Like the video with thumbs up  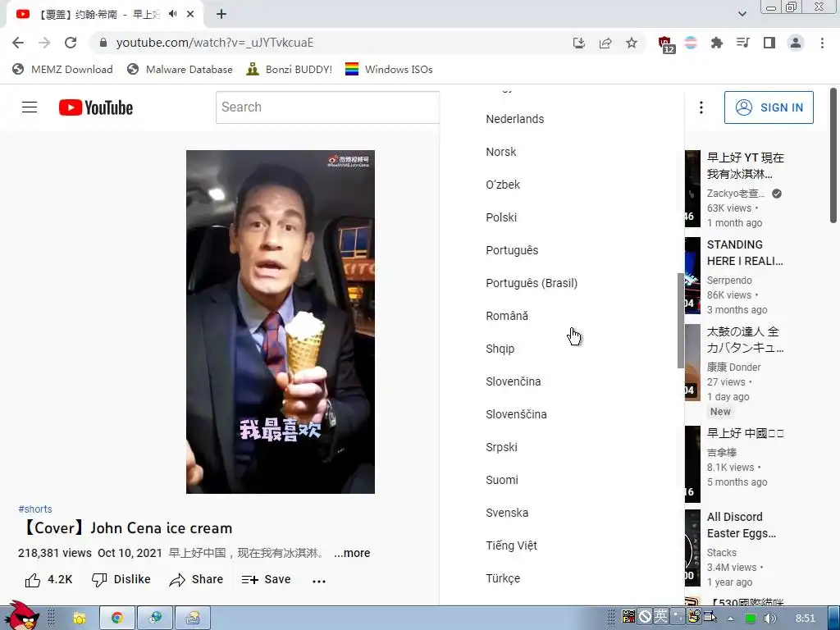pos(48,580)
